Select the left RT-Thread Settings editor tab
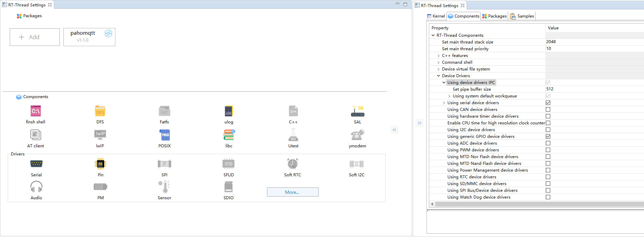This screenshot has height=237, width=644. pos(27,5)
